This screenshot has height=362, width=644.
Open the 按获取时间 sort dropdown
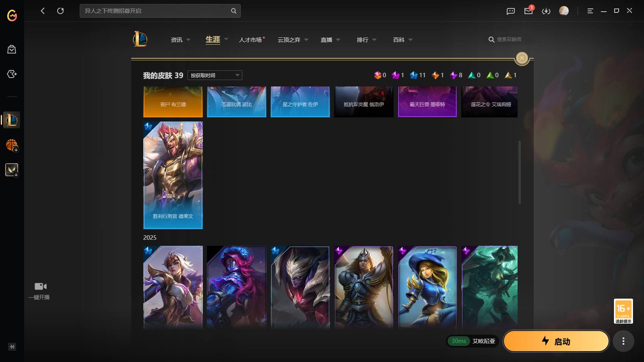pyautogui.click(x=215, y=75)
